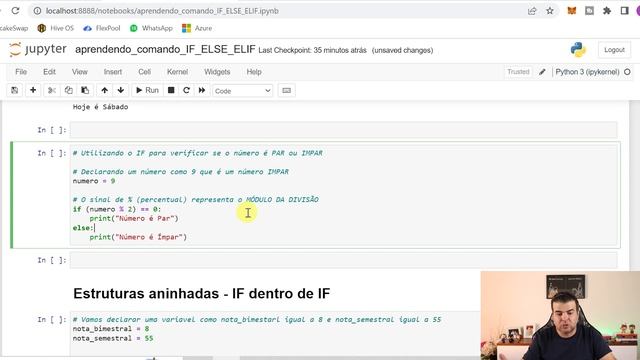
Task: Paste cells below icon
Action: [x=85, y=90]
